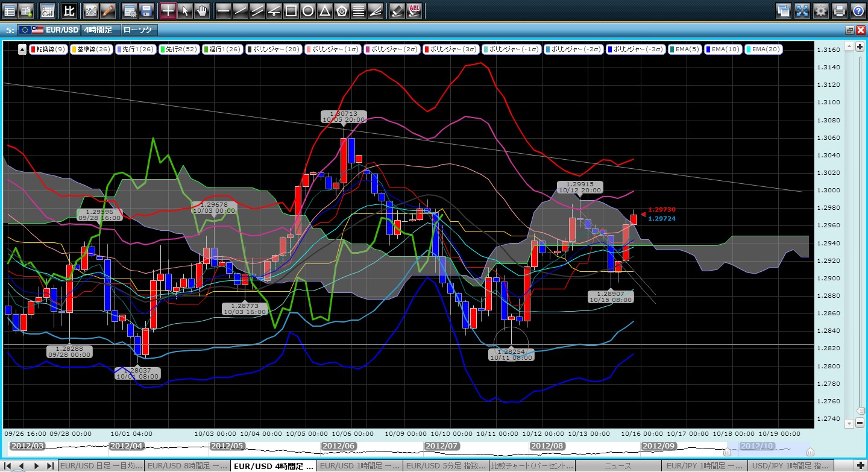Click the plus zoom button on price scale
868x472 pixels.
tap(860, 46)
